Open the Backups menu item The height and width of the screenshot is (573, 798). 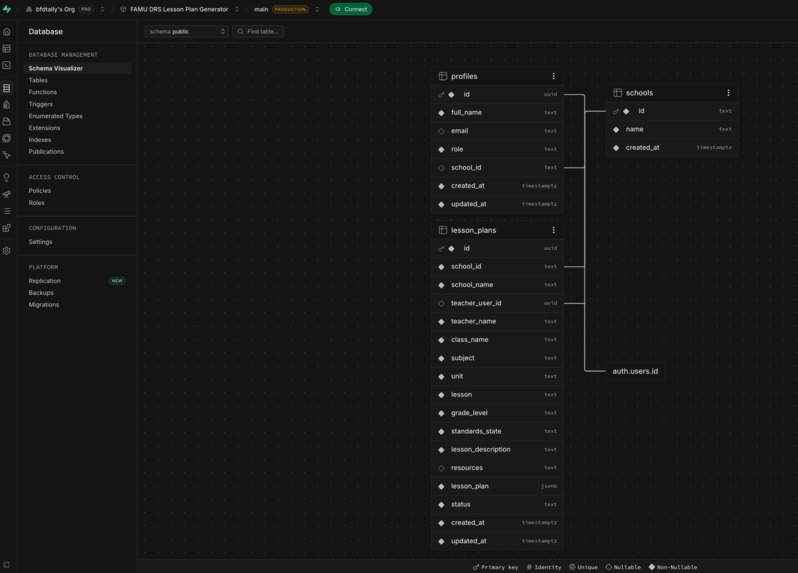41,293
